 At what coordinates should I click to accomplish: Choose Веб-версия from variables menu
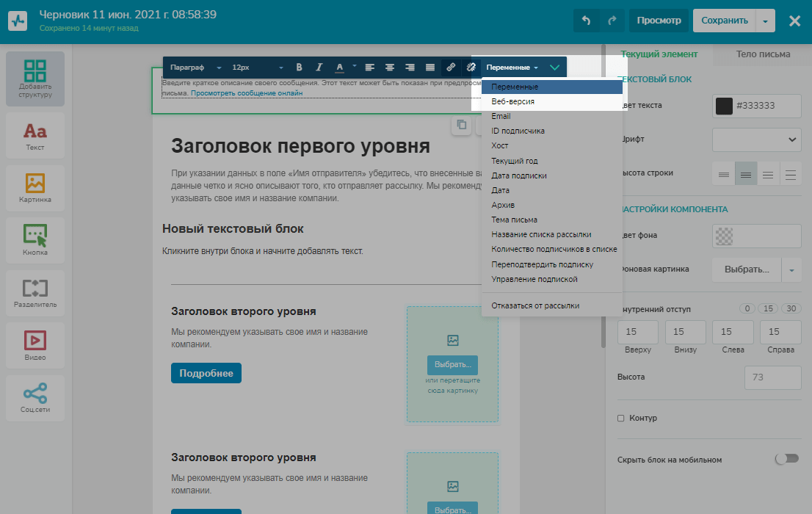(x=512, y=102)
